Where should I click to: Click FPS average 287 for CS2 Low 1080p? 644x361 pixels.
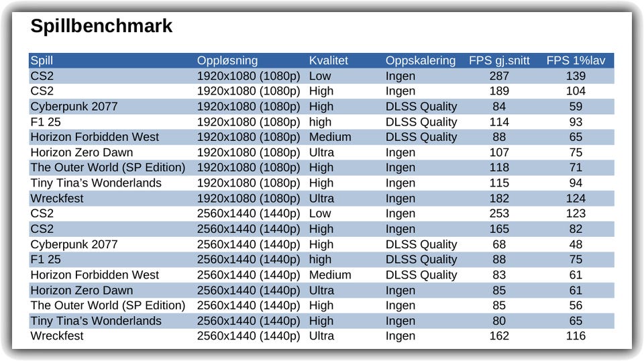[499, 76]
